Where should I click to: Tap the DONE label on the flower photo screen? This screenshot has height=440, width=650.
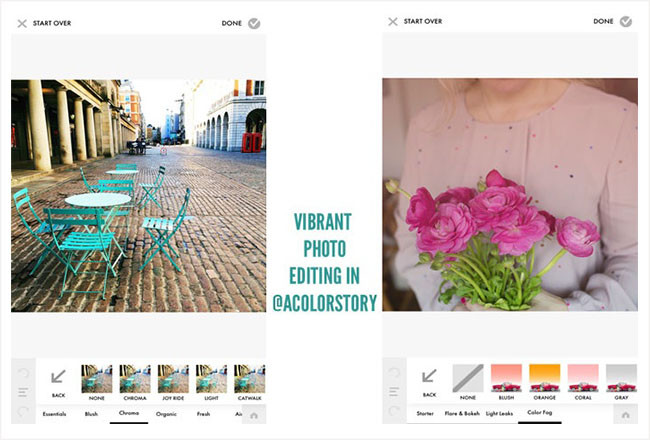point(603,22)
